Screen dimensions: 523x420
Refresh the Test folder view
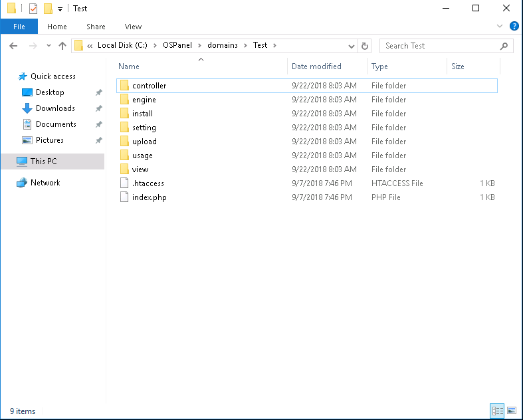[x=365, y=46]
